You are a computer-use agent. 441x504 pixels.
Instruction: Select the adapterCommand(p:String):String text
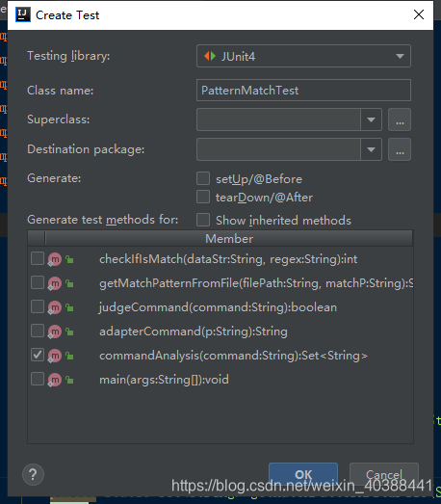coord(194,332)
